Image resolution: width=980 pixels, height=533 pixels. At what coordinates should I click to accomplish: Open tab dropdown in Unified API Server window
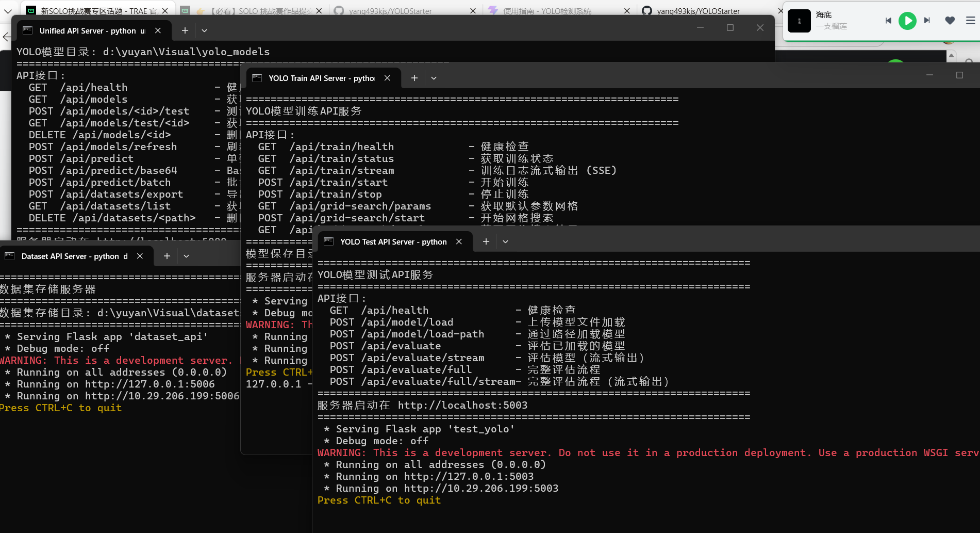point(204,31)
